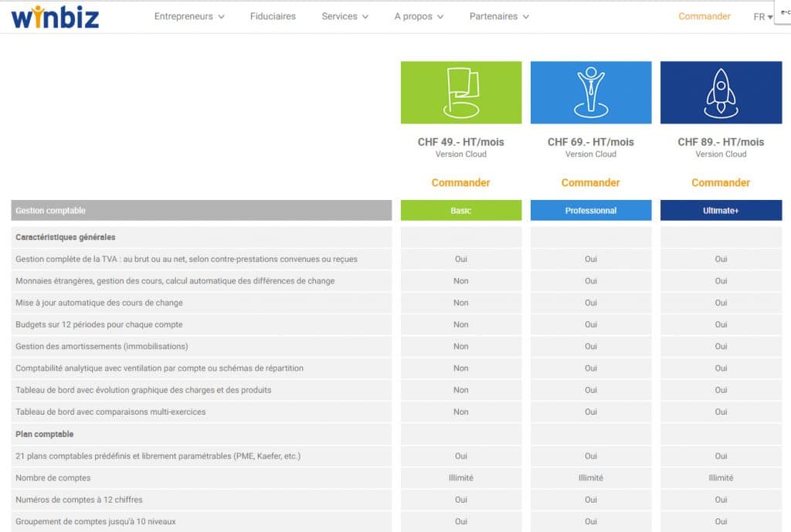
Task: Click the CHF 89.- HT/mois price
Action: [721, 142]
